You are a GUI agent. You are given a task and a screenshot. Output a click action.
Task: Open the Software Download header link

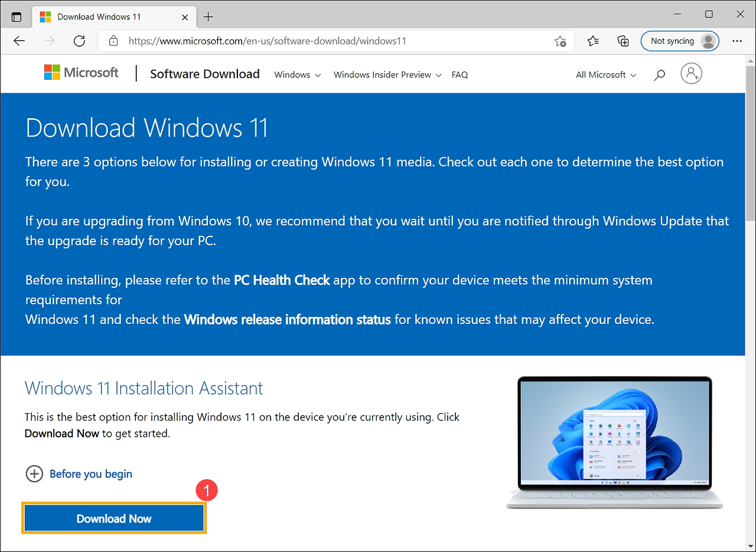tap(205, 74)
